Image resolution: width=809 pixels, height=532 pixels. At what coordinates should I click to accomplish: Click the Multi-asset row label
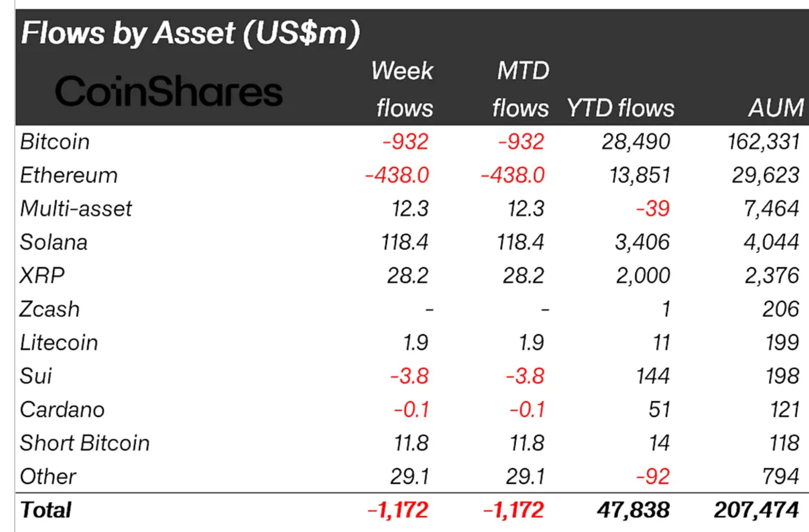76,209
